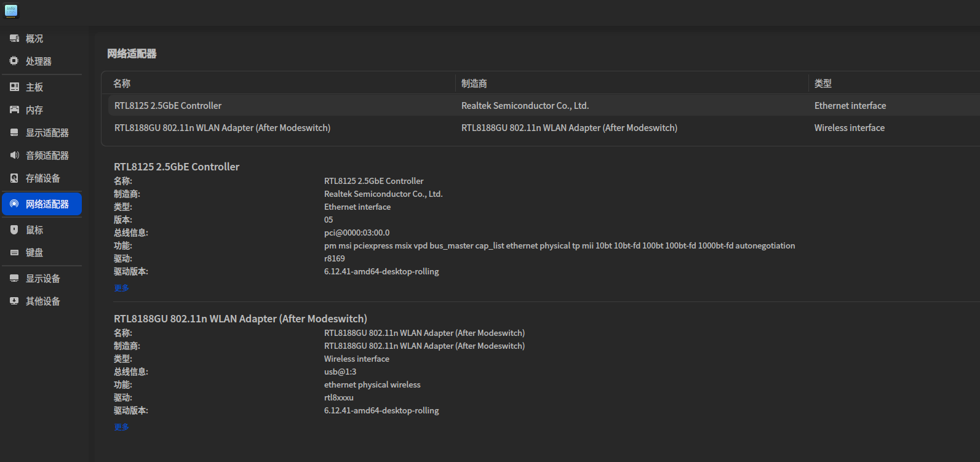The image size is (980, 462).
Task: Open the 概况 overview icon
Action: coord(14,38)
